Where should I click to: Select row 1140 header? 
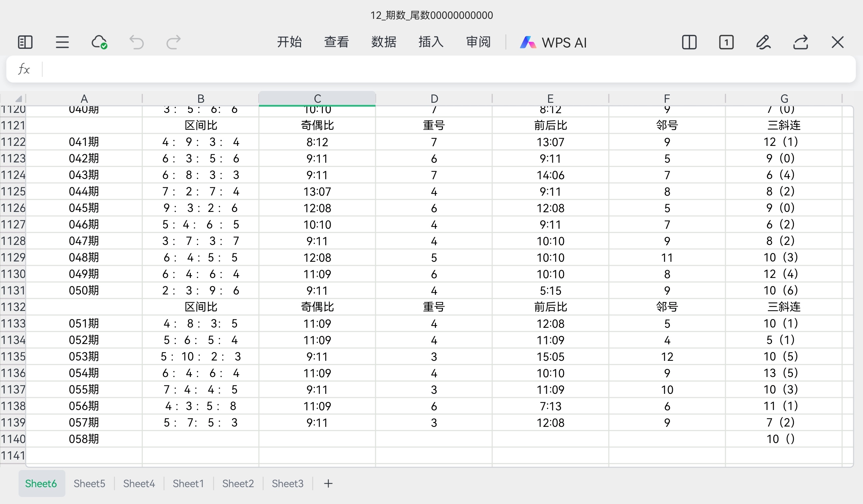[x=13, y=439]
